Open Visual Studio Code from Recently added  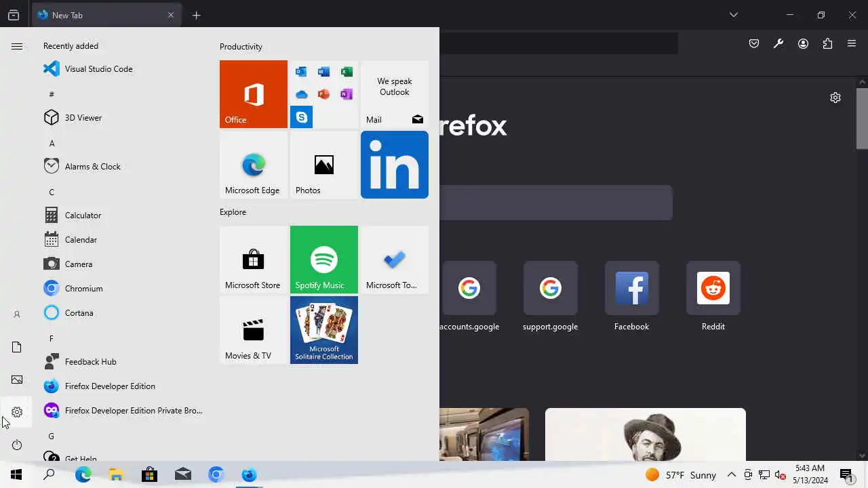[122, 69]
